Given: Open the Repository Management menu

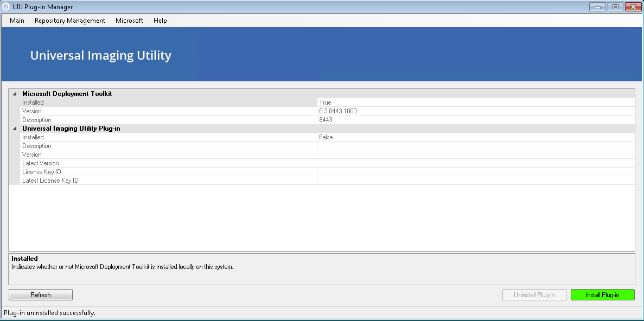Looking at the screenshot, I should 70,21.
